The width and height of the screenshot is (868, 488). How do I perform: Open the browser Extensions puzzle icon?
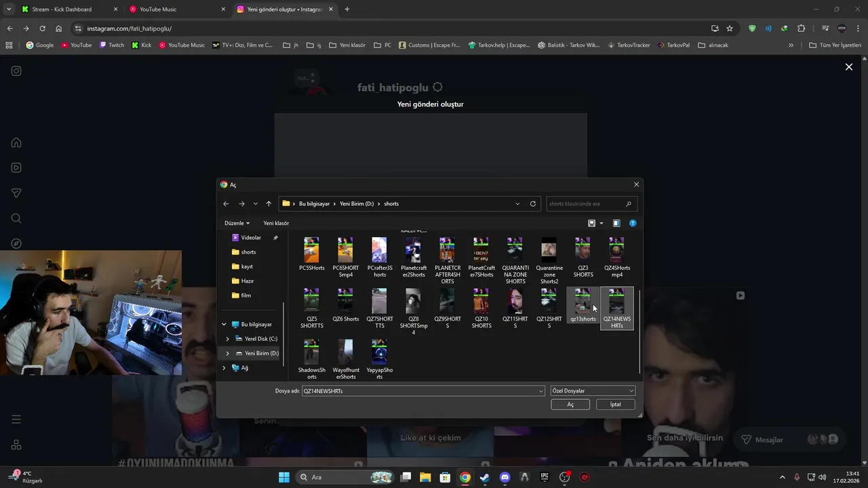pos(801,28)
